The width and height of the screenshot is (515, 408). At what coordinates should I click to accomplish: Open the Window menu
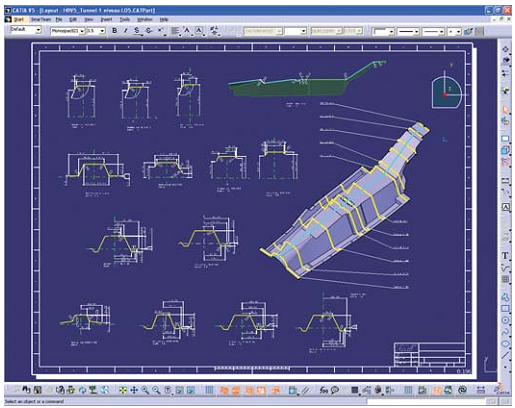(145, 20)
